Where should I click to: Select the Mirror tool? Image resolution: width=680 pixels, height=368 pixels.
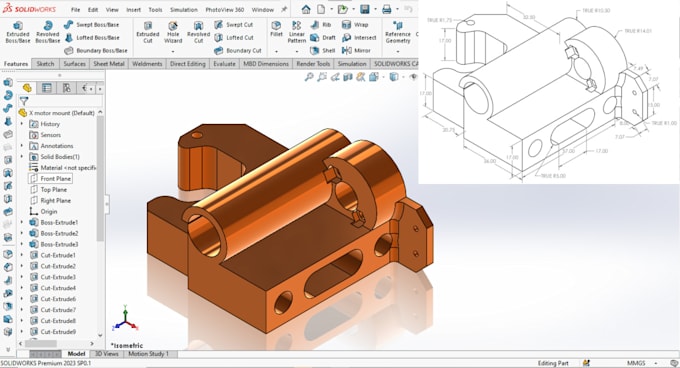click(x=356, y=51)
